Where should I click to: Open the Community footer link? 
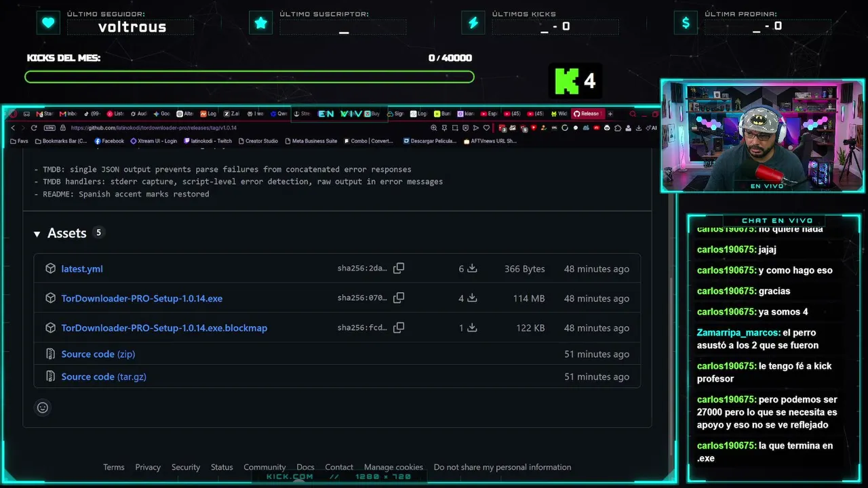click(264, 467)
